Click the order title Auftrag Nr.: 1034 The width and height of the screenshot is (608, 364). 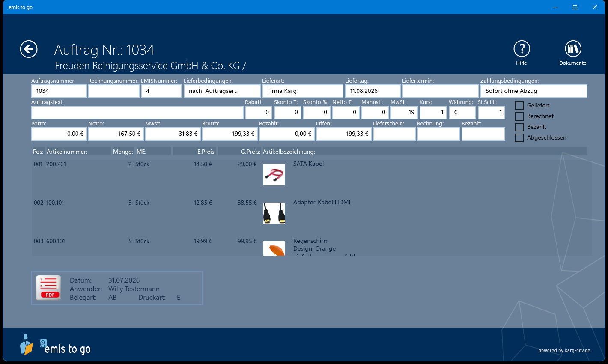click(x=104, y=50)
